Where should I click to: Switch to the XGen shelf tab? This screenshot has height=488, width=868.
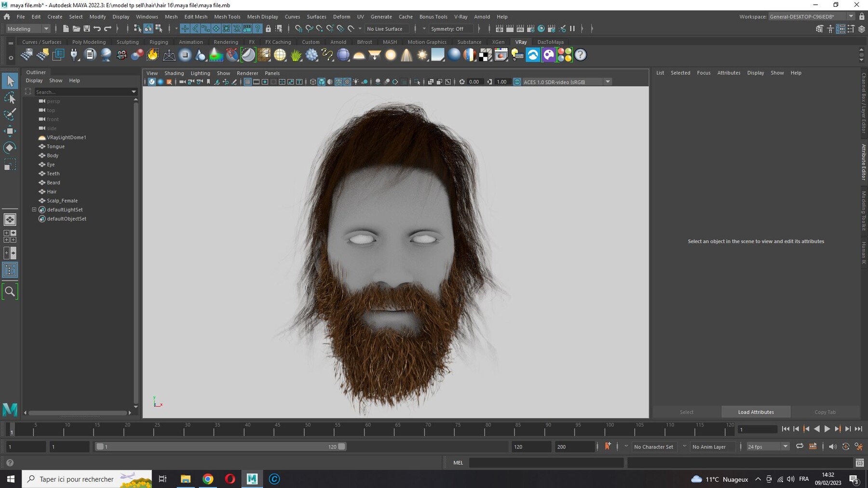click(498, 42)
